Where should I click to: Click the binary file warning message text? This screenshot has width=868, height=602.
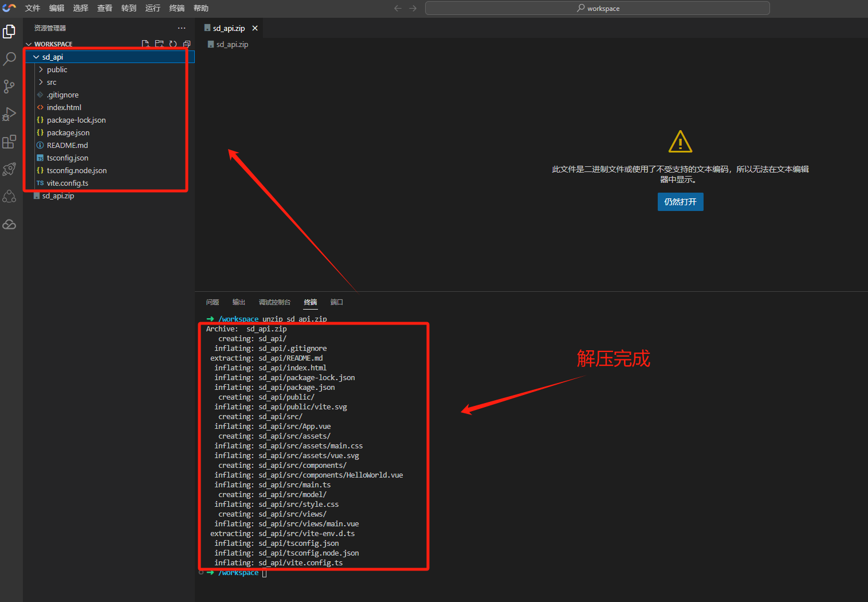click(680, 174)
